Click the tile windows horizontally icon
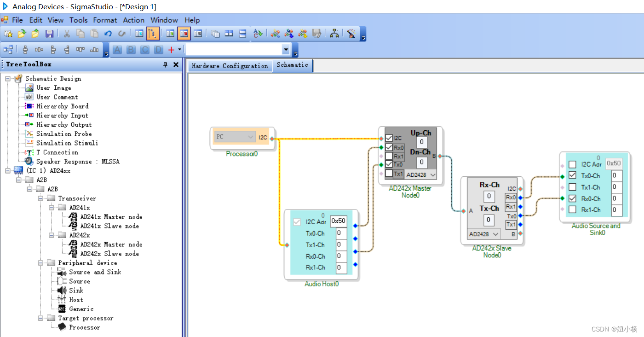The image size is (644, 337). click(x=229, y=34)
